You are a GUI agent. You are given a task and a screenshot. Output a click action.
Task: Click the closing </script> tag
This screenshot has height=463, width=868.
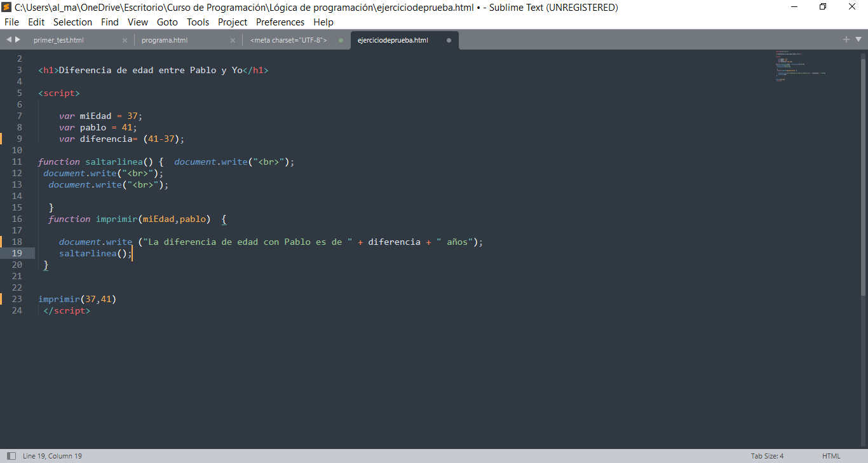[67, 310]
